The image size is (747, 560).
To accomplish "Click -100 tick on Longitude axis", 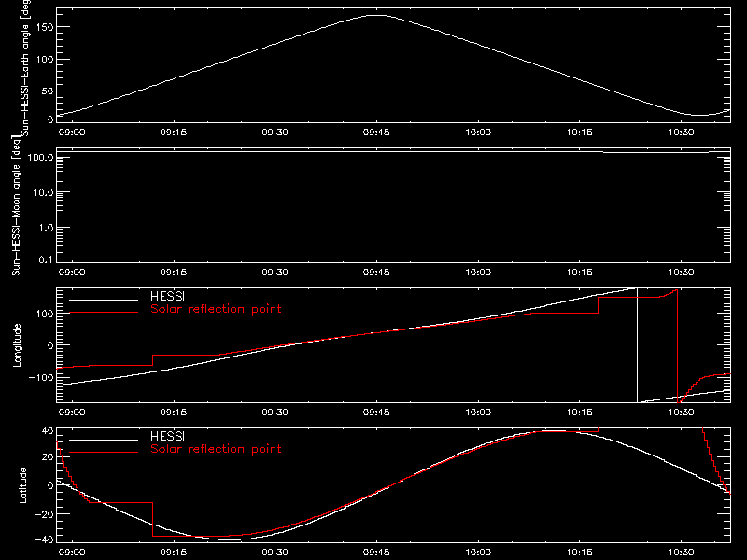I will (41, 377).
